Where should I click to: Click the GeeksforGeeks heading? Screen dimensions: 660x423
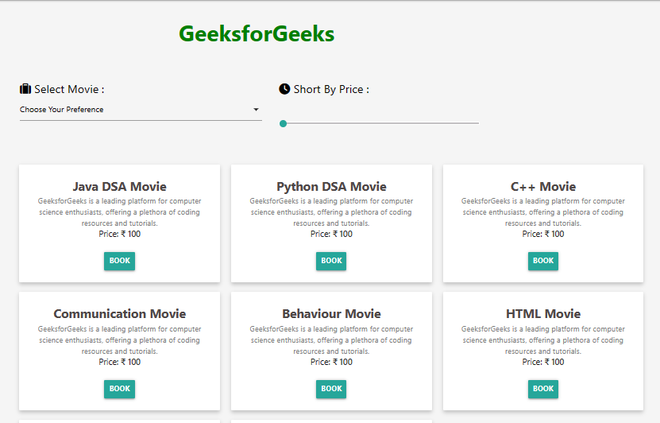click(256, 34)
